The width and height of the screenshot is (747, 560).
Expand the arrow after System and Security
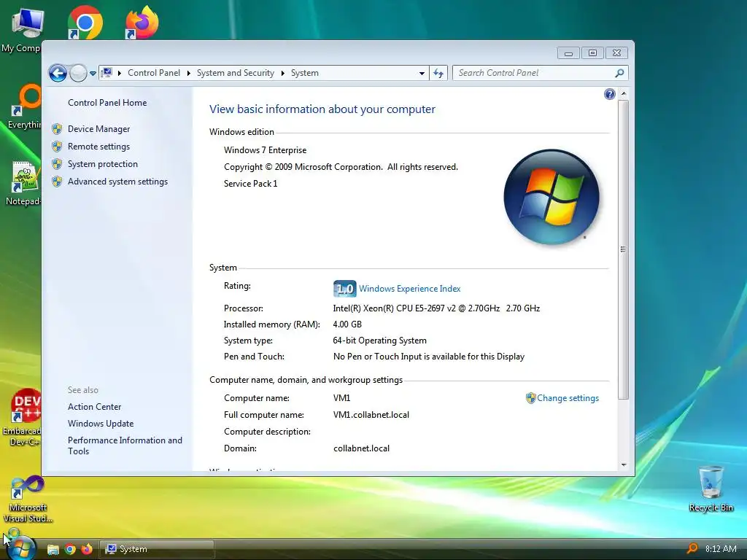[283, 73]
